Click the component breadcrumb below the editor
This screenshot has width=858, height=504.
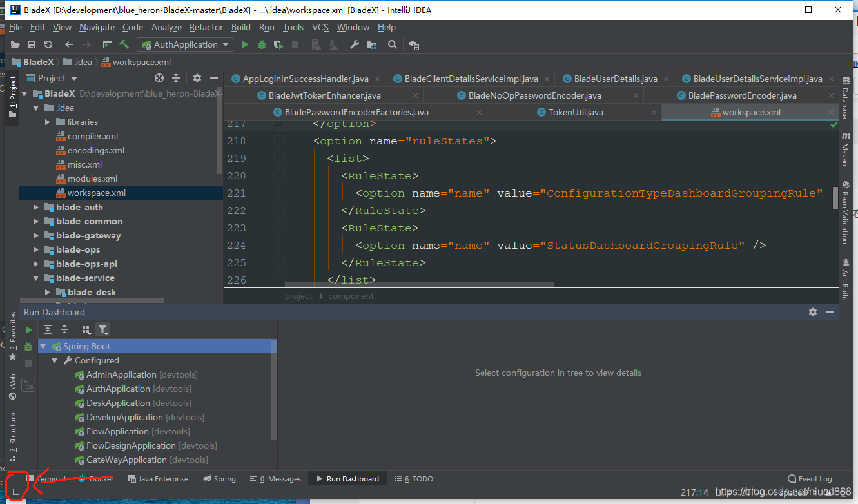(351, 296)
